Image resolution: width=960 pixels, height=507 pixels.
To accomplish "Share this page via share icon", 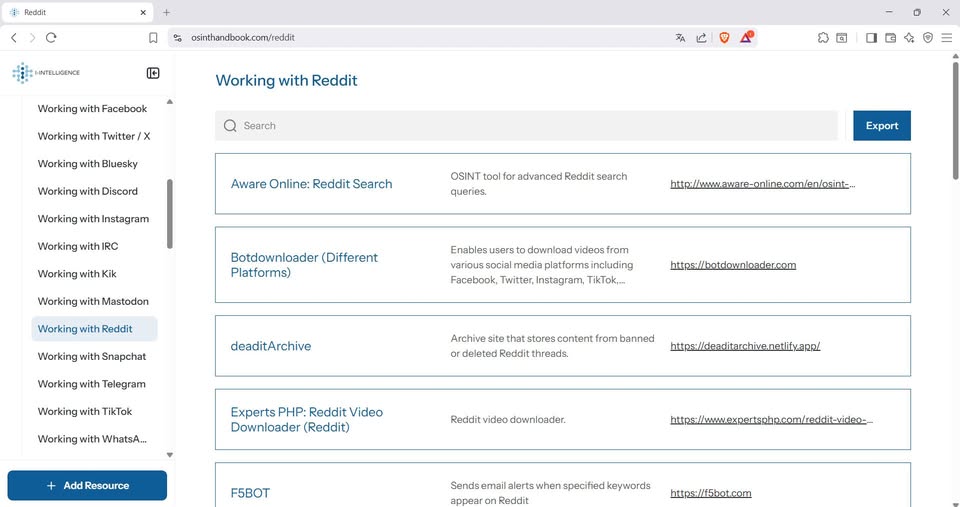I will click(702, 37).
